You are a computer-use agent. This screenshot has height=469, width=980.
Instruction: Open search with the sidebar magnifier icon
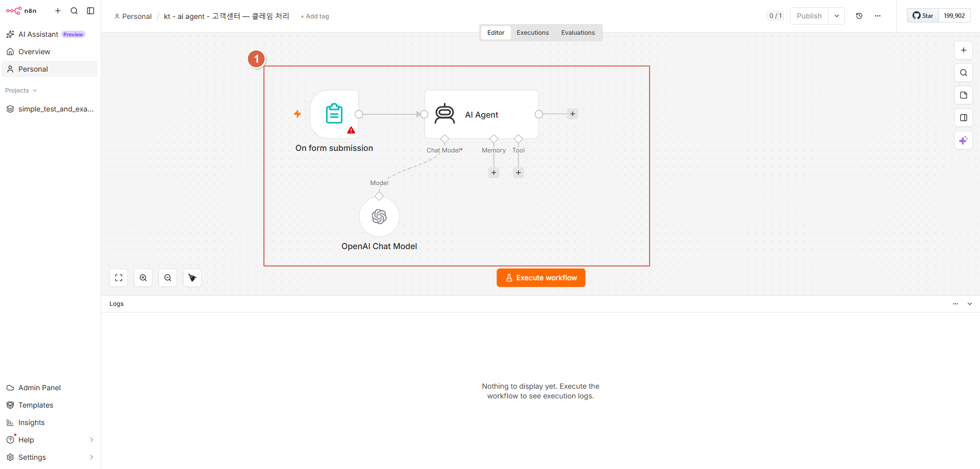74,11
